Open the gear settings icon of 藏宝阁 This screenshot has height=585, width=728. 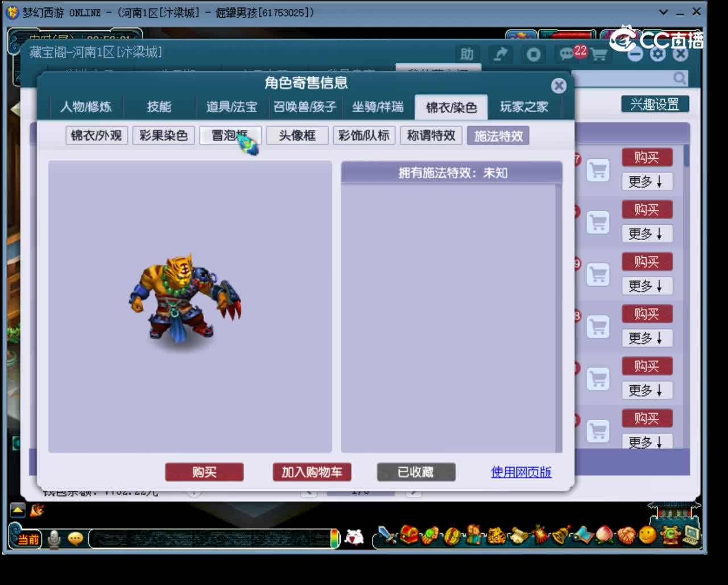658,54
